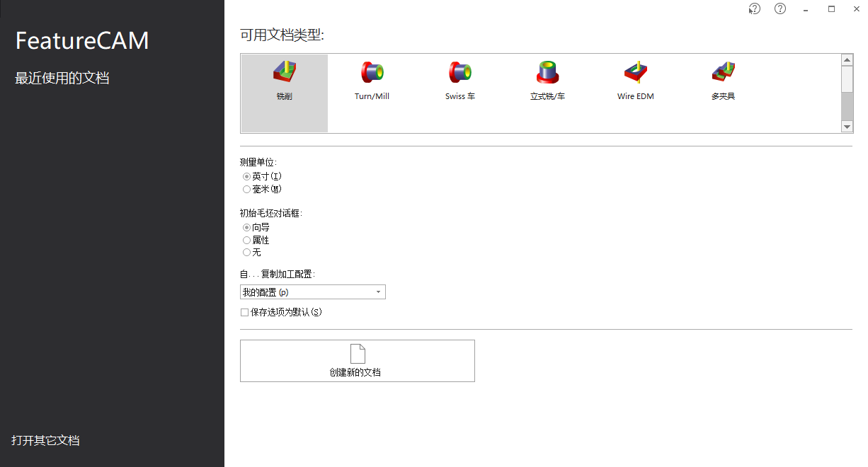Select the 铣削 milling document type
The width and height of the screenshot is (868, 467).
pyautogui.click(x=284, y=93)
